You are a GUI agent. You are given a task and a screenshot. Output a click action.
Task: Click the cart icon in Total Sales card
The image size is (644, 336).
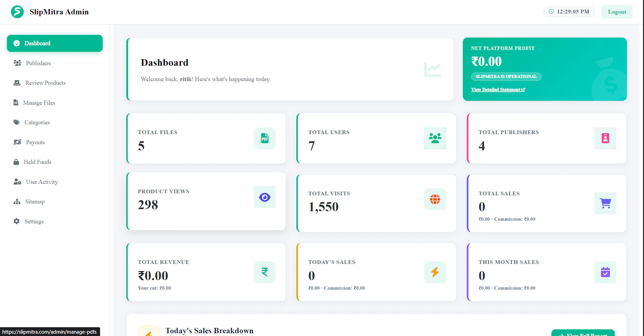click(605, 203)
